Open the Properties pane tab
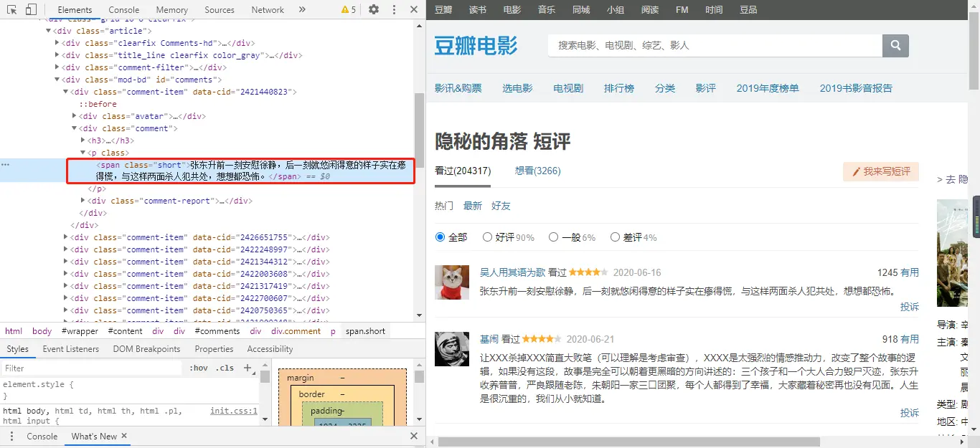The image size is (980, 448). [x=214, y=349]
